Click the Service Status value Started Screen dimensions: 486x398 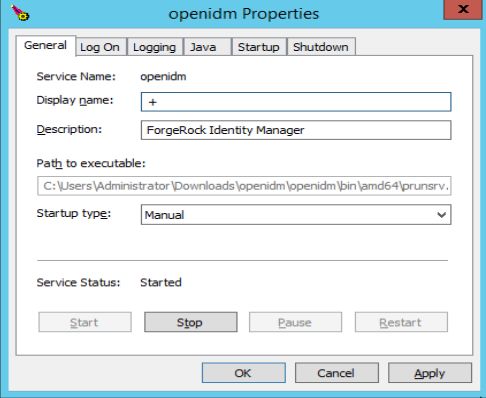[161, 282]
